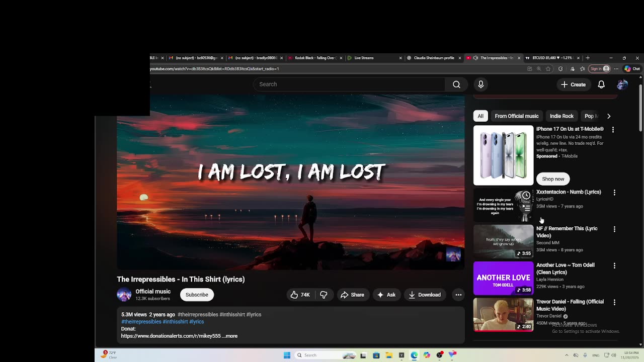
Task: Click the video player frame
Action: pos(291,183)
